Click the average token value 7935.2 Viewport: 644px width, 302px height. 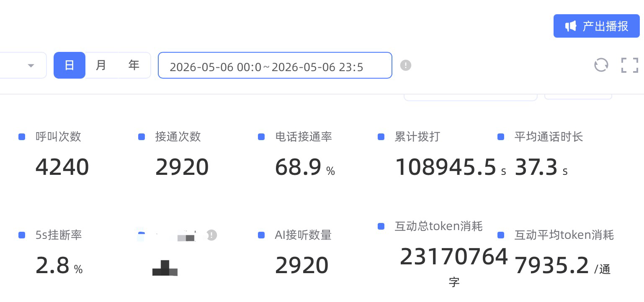click(x=551, y=266)
